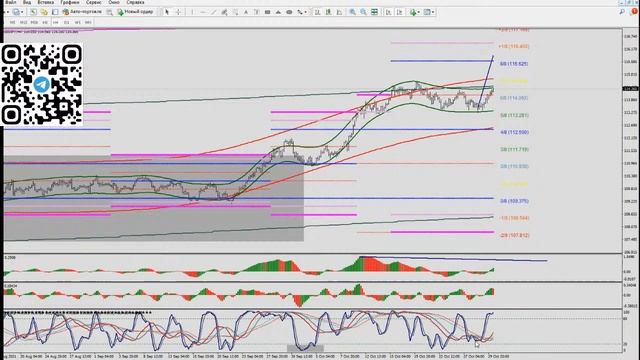
Task: Zoom in on the chart
Action: (x=353, y=12)
